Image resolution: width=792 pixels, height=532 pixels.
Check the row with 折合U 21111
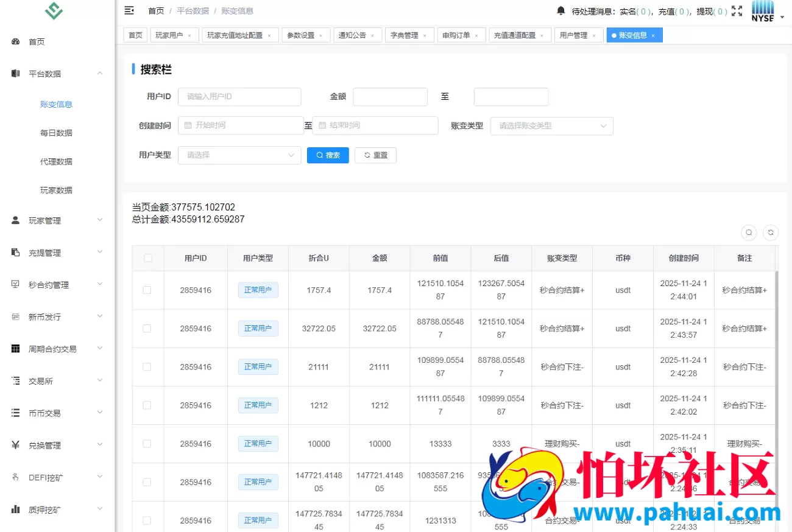pyautogui.click(x=147, y=367)
